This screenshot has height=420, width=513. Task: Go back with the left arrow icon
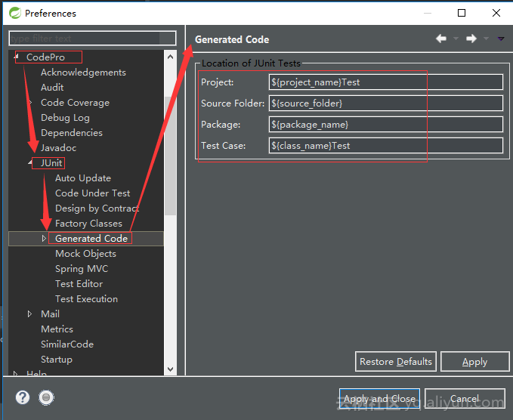click(441, 39)
